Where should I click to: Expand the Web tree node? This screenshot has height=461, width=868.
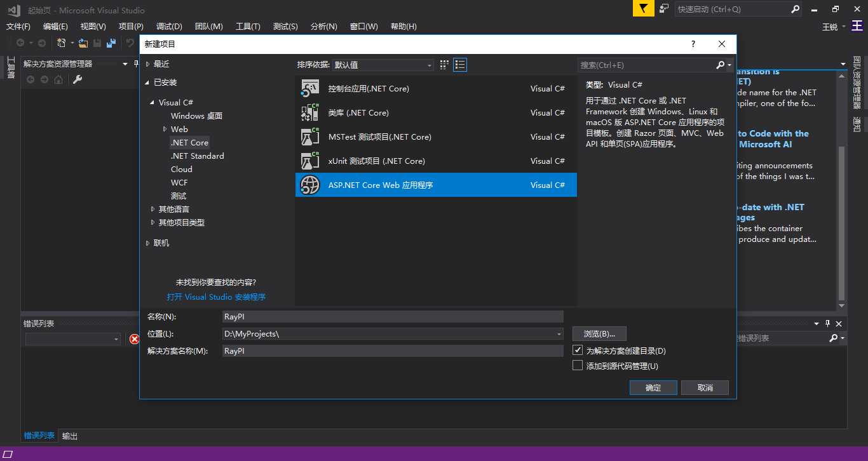(x=165, y=129)
